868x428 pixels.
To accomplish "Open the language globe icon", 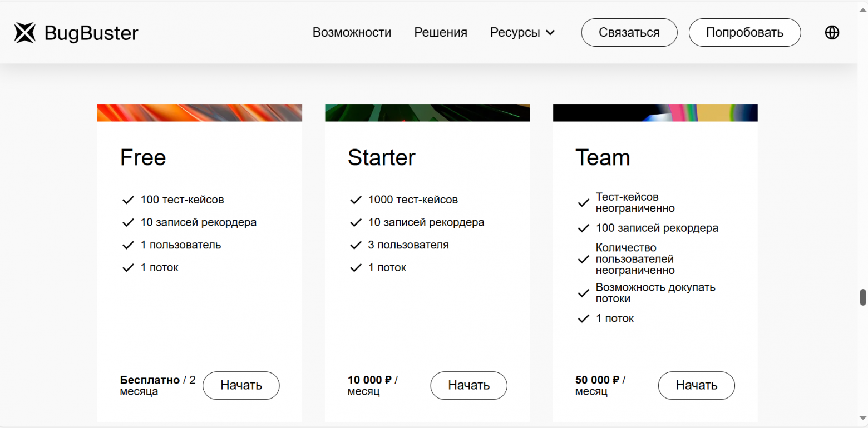I will point(832,33).
